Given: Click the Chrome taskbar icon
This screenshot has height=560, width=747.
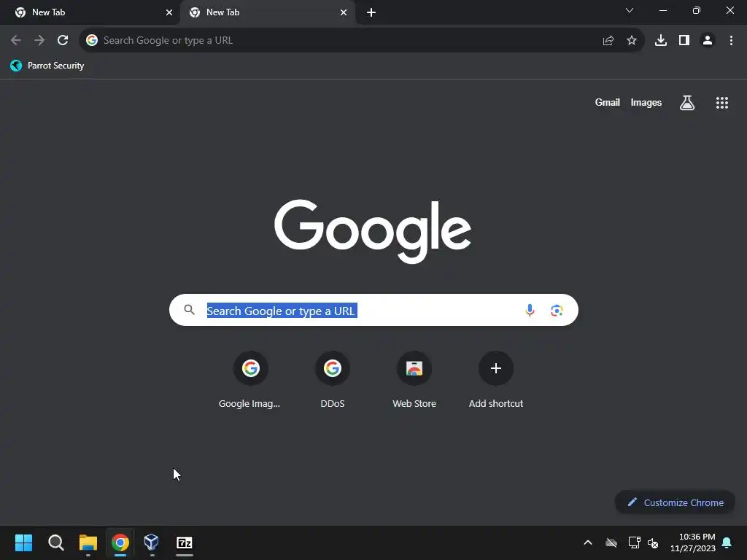Looking at the screenshot, I should click(120, 542).
